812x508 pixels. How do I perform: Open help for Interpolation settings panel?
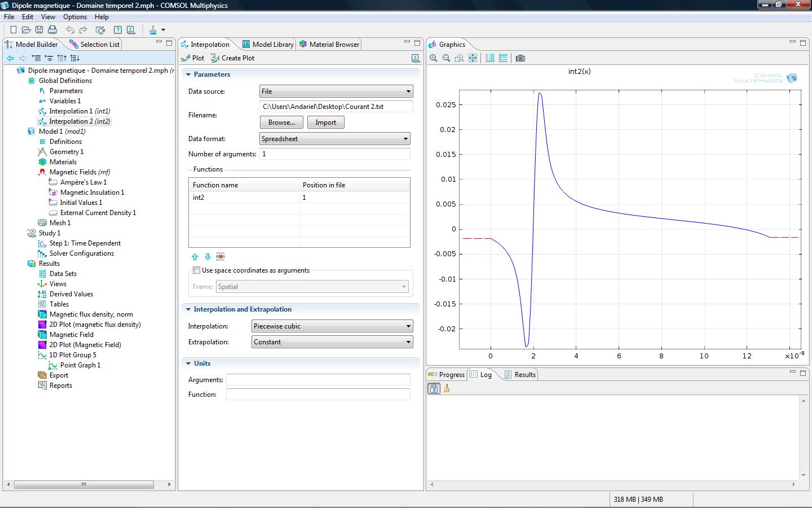tap(416, 58)
